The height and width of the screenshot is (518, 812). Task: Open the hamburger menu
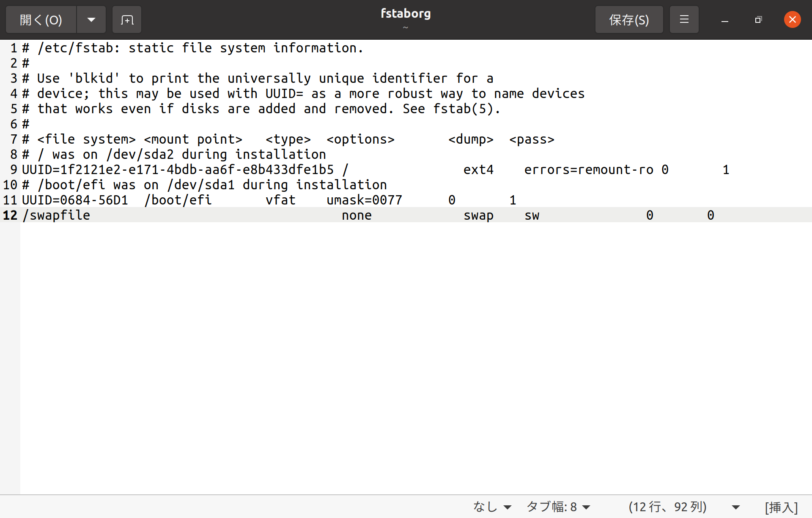click(684, 19)
